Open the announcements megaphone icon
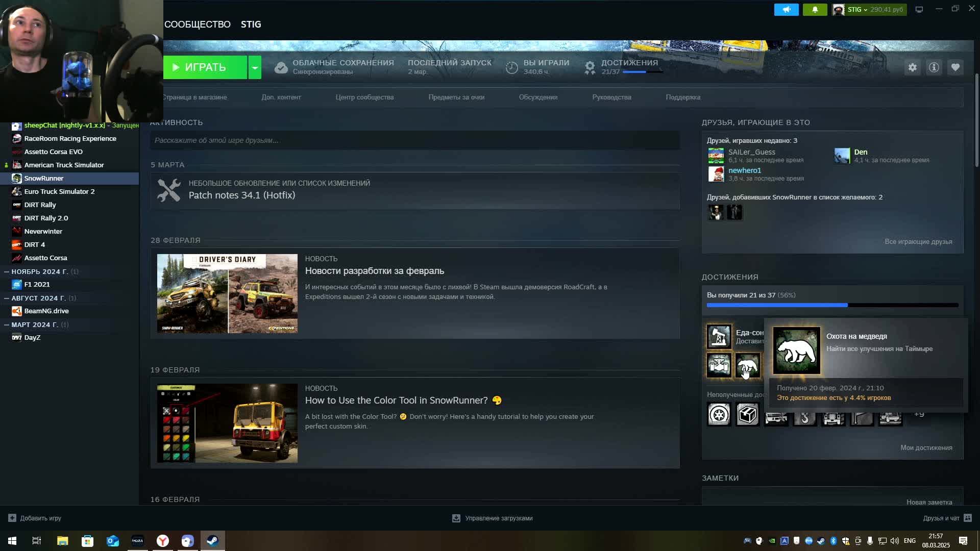 (x=786, y=10)
